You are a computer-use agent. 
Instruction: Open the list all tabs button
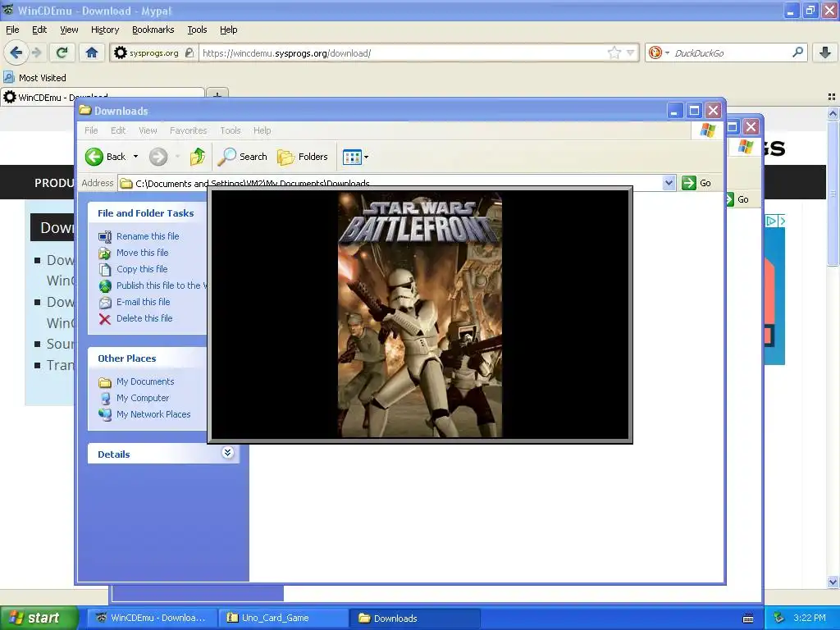832,97
